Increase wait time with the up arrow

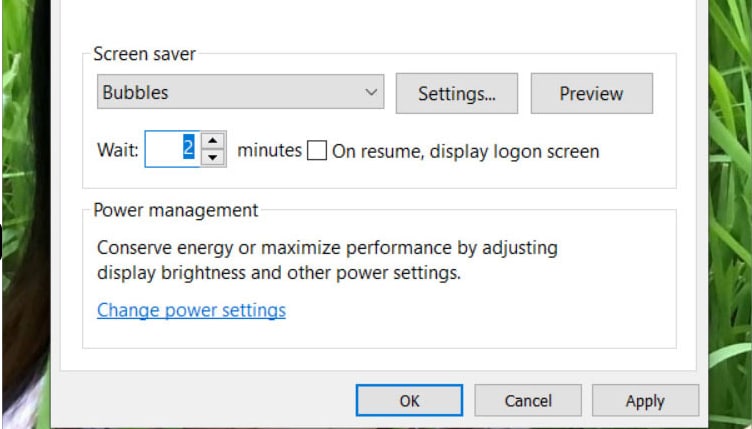coord(213,141)
